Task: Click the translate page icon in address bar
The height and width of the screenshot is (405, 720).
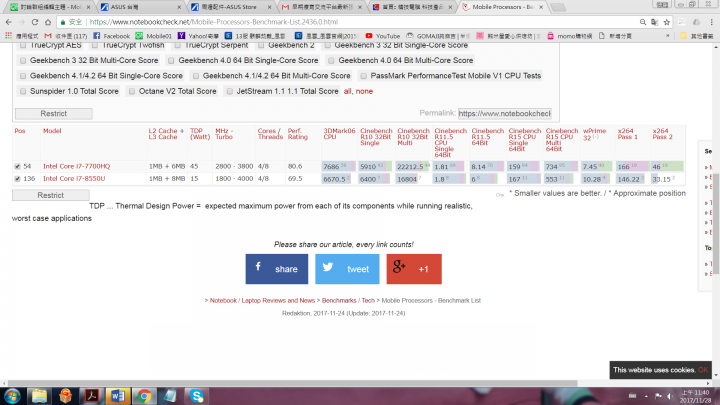Action: coord(655,22)
